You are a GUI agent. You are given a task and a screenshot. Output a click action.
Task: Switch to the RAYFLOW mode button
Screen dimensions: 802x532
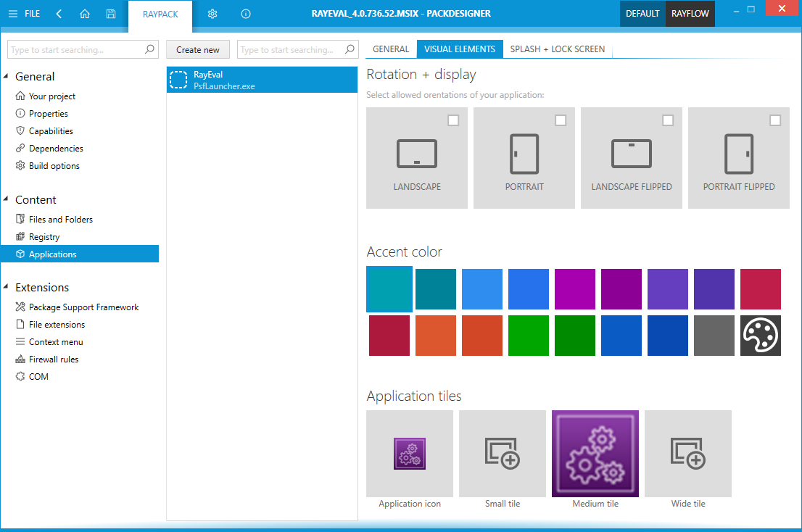(x=690, y=14)
